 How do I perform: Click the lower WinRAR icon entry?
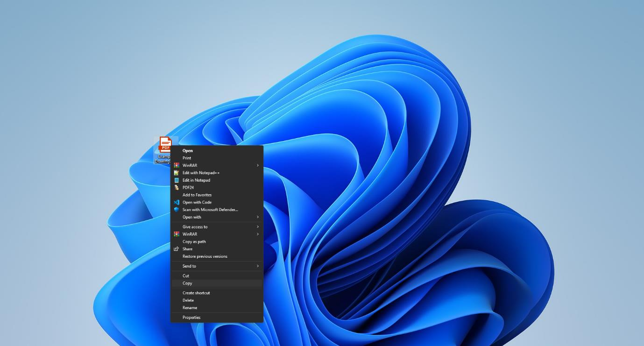[177, 234]
